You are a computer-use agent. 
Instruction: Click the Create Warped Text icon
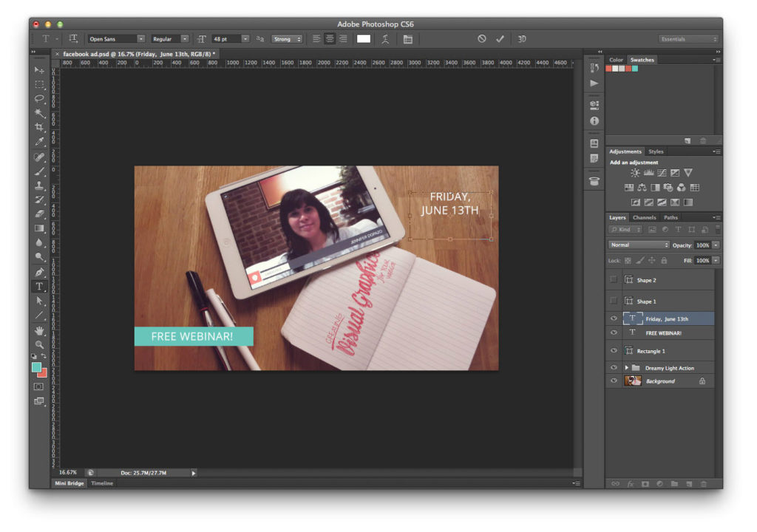[x=384, y=39]
